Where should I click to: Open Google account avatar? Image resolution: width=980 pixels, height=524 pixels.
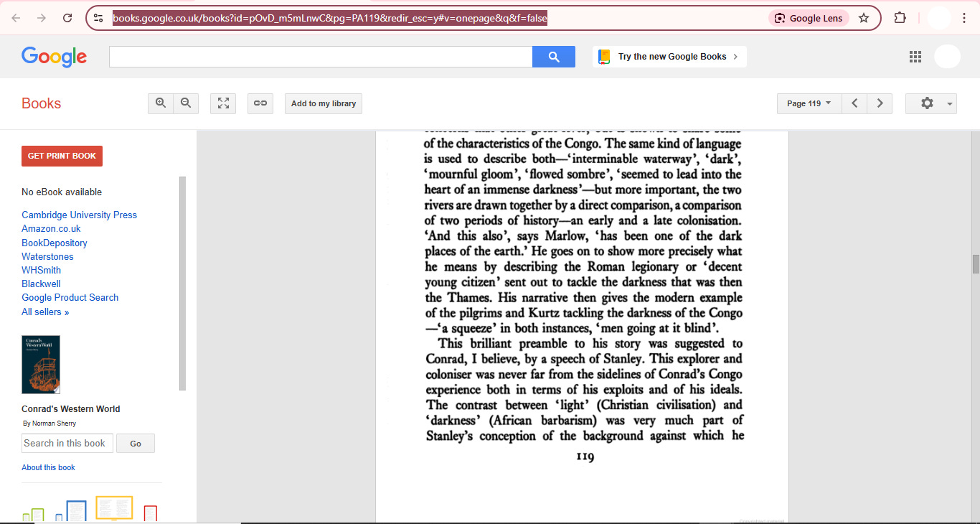pos(947,57)
